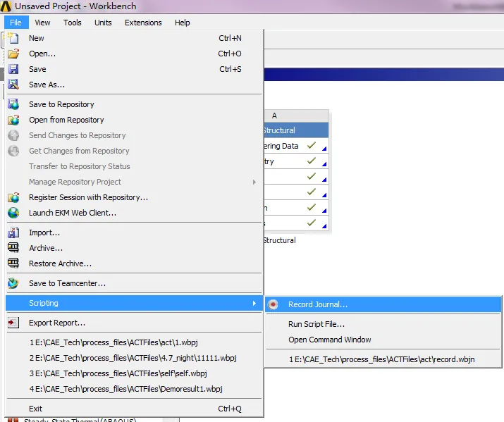Screen dimensions: 504x422
Task: Open recent project 11111.wbpj
Action: point(135,358)
